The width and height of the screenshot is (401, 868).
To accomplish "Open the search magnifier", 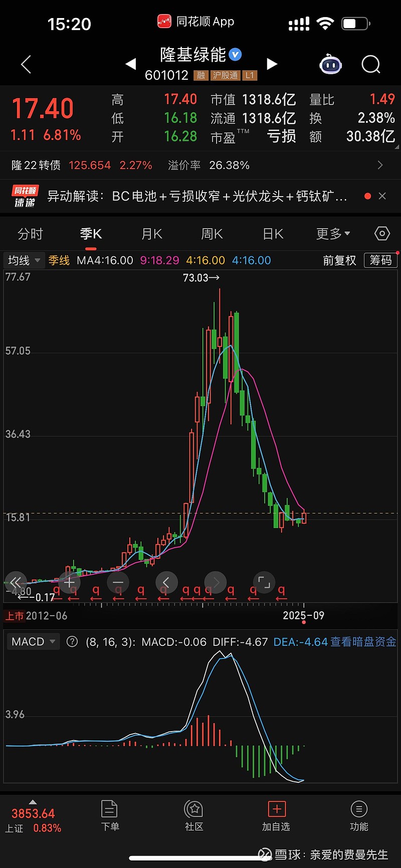I will click(x=371, y=64).
